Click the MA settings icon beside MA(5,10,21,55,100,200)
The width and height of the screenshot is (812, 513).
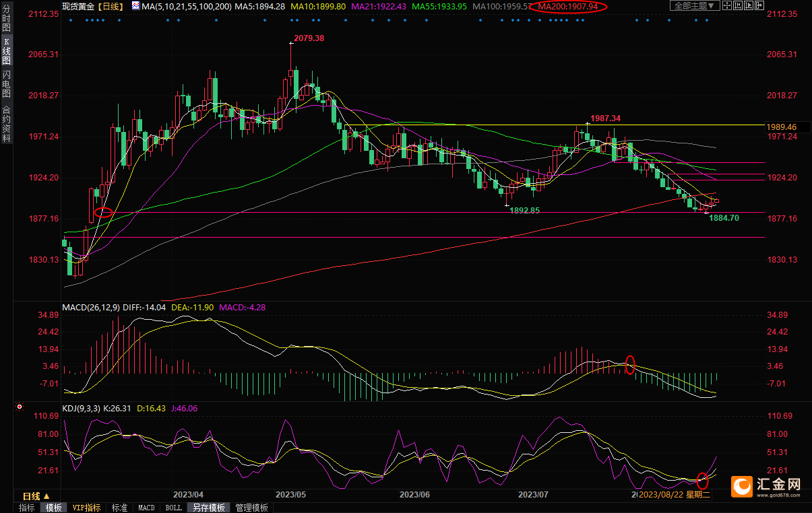tap(135, 6)
